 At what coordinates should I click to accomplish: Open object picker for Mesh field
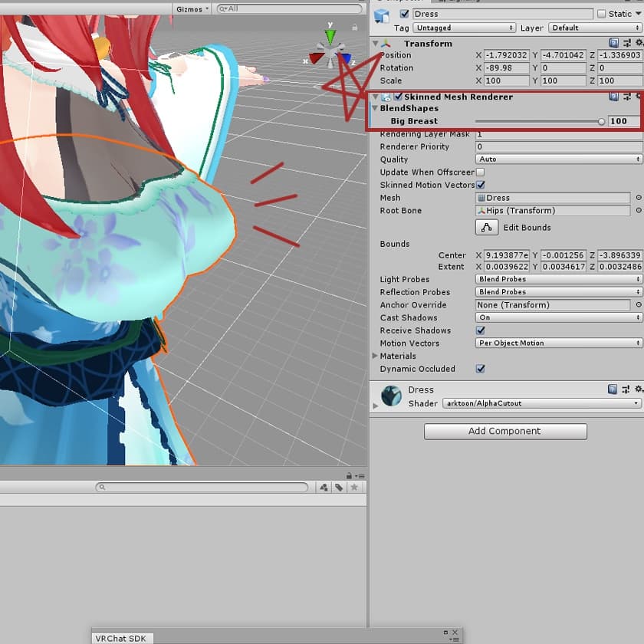[x=638, y=198]
